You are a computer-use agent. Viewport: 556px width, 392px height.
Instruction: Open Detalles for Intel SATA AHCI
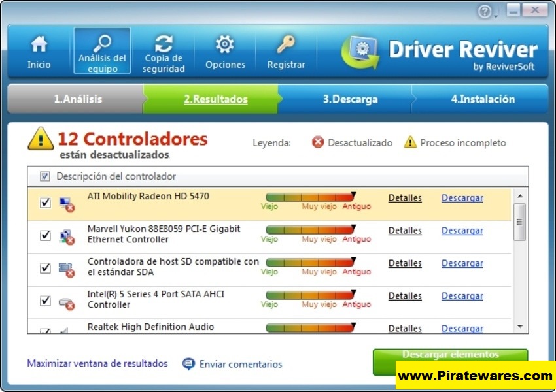coord(405,296)
